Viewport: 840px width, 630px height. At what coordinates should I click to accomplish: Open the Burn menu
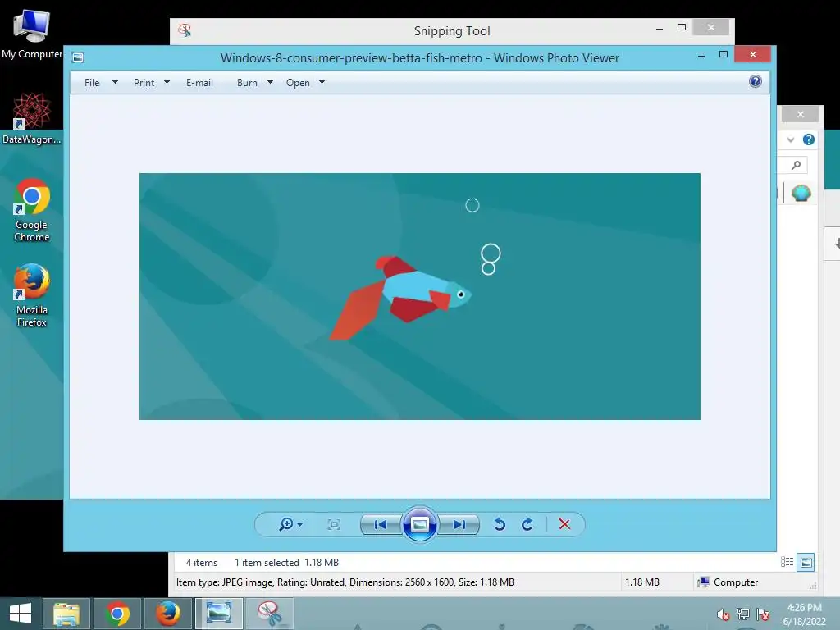(x=247, y=83)
